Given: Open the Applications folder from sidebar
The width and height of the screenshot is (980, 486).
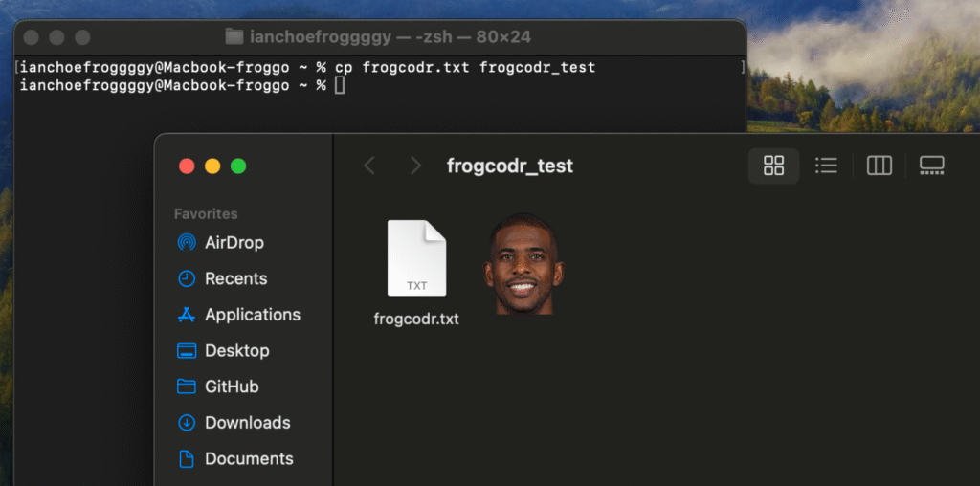Looking at the screenshot, I should pos(252,315).
